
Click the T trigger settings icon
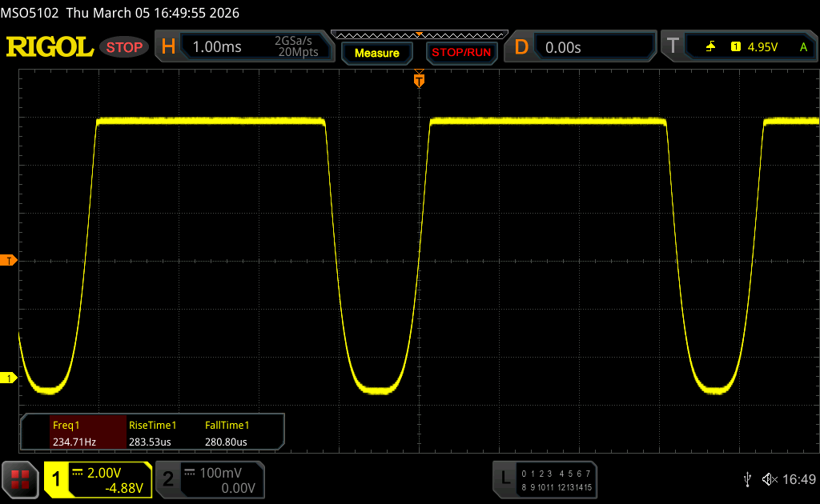(x=672, y=47)
